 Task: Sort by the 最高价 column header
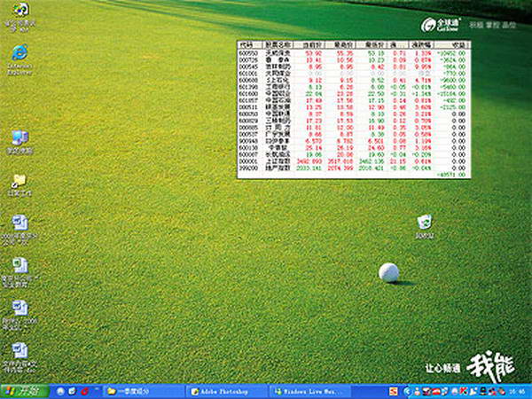(340, 45)
